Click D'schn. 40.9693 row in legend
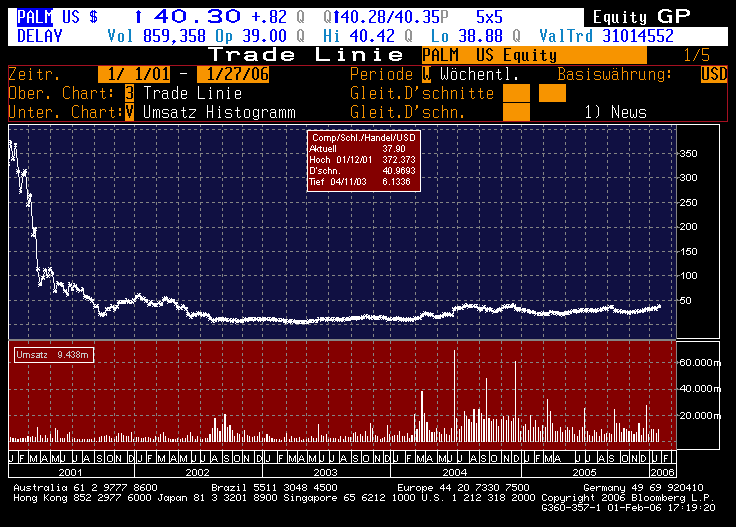This screenshot has height=527, width=736. point(362,171)
